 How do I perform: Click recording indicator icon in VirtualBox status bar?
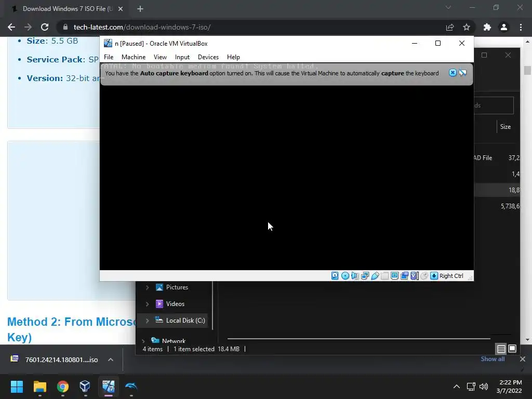point(404,276)
